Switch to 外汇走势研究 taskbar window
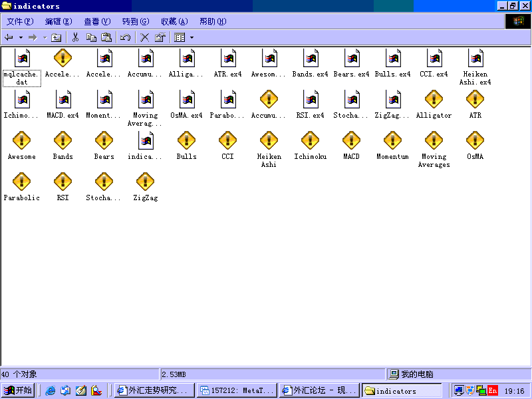Viewport: 532px width, 399px height. [154, 390]
